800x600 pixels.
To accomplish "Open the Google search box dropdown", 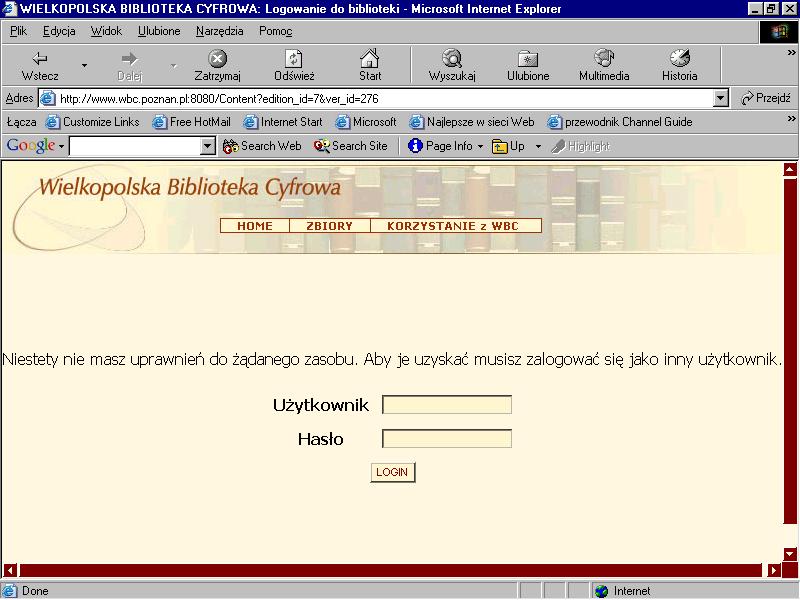I will (207, 146).
